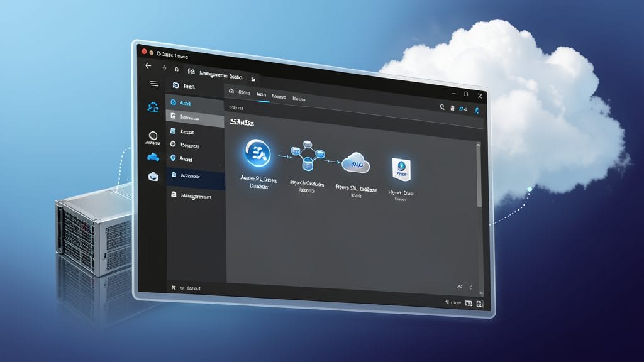Image resolution: width=644 pixels, height=362 pixels.
Task: Open the blue user account icon
Action: pyautogui.click(x=477, y=111)
